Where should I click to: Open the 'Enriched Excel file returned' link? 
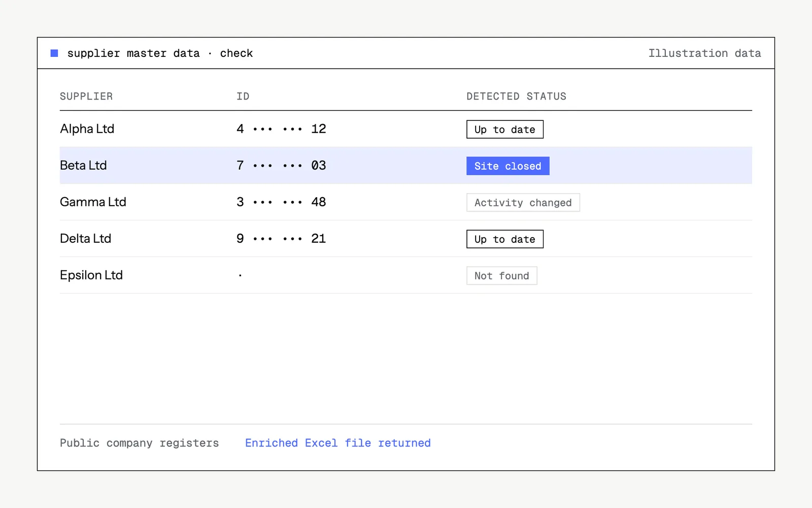(x=338, y=443)
